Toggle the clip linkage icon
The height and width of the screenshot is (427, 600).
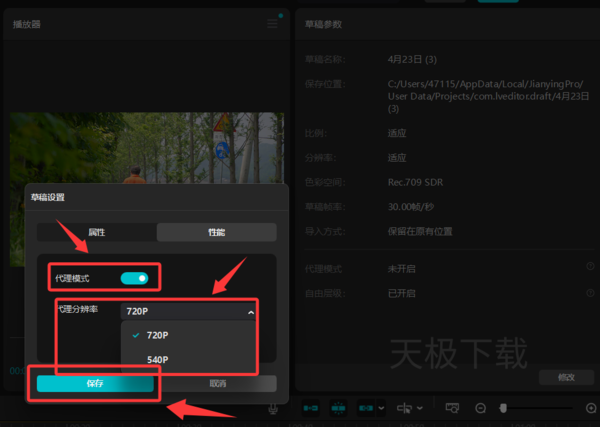coord(365,408)
